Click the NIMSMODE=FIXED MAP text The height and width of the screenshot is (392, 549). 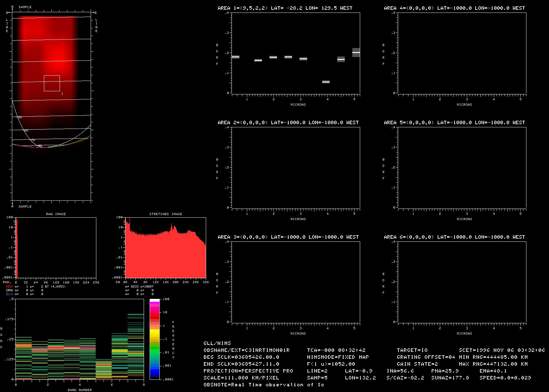[338, 357]
